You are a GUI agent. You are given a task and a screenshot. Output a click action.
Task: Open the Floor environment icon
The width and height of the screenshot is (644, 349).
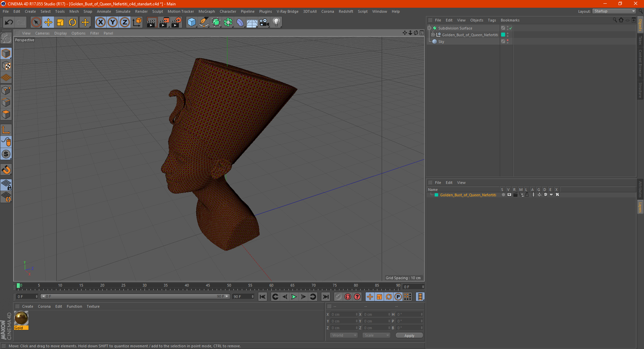click(252, 22)
